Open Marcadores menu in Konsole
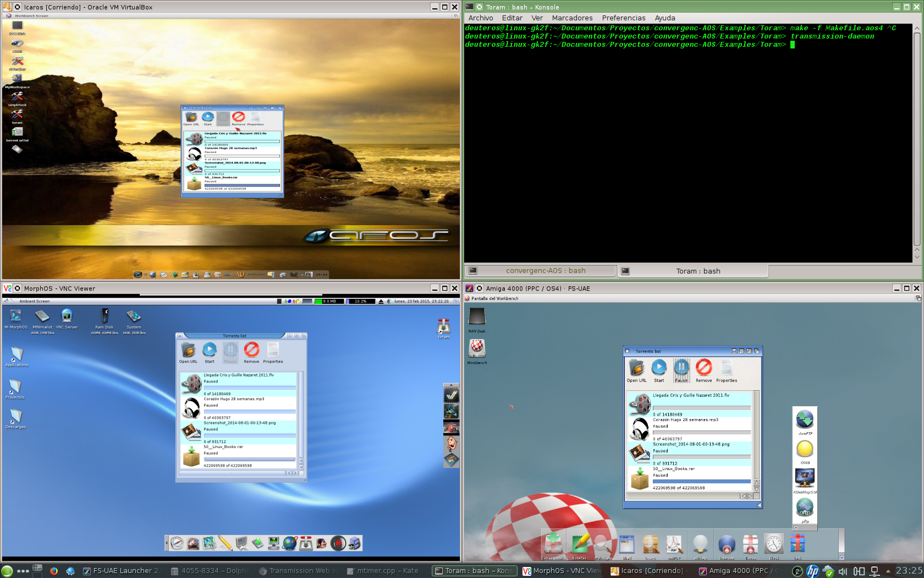Viewport: 924px width, 578px height. tap(572, 18)
